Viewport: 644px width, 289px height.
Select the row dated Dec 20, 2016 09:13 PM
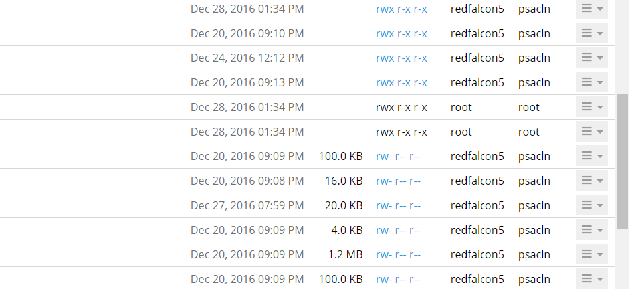pyautogui.click(x=308, y=82)
